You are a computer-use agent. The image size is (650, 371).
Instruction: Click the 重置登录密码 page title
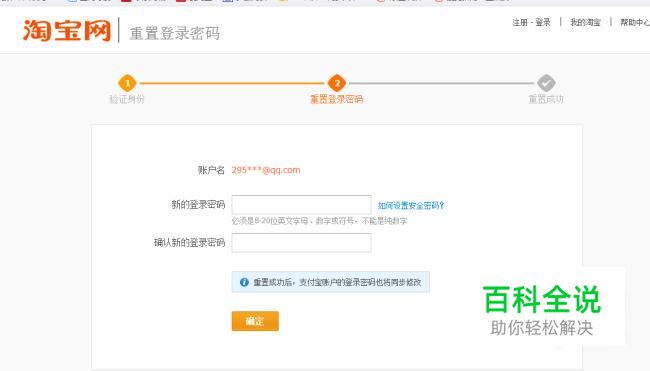[x=175, y=33]
